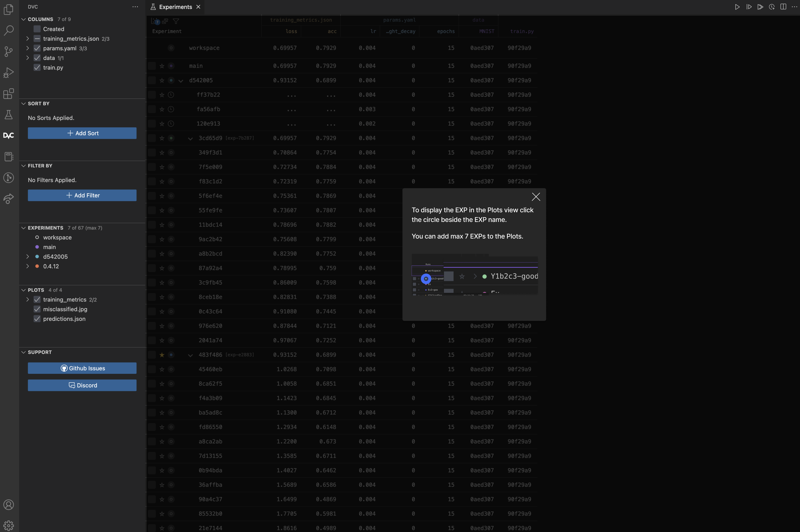Click the Add Sort button
The image size is (800, 532).
point(82,133)
